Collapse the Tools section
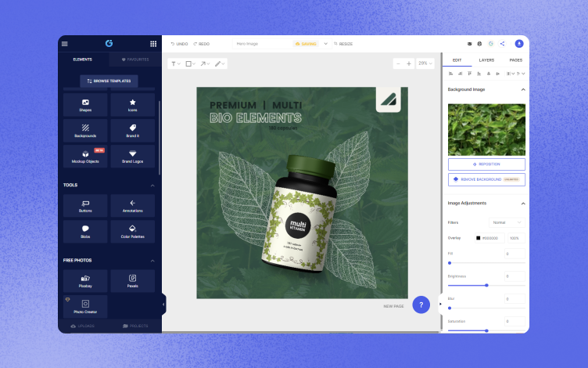Viewport: 588px width, 368px height. click(152, 186)
